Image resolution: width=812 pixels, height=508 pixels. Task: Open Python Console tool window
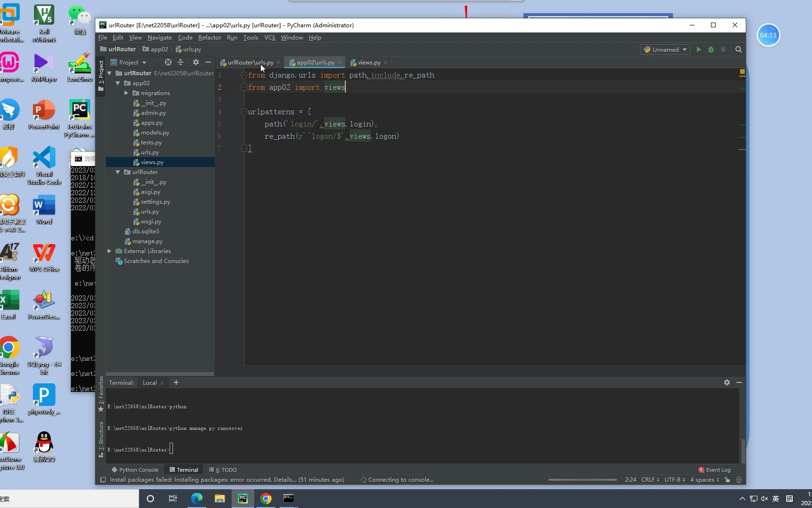tap(135, 470)
